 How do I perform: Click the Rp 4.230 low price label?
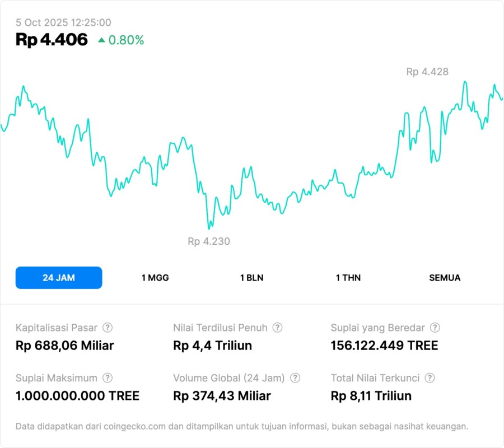tap(209, 241)
